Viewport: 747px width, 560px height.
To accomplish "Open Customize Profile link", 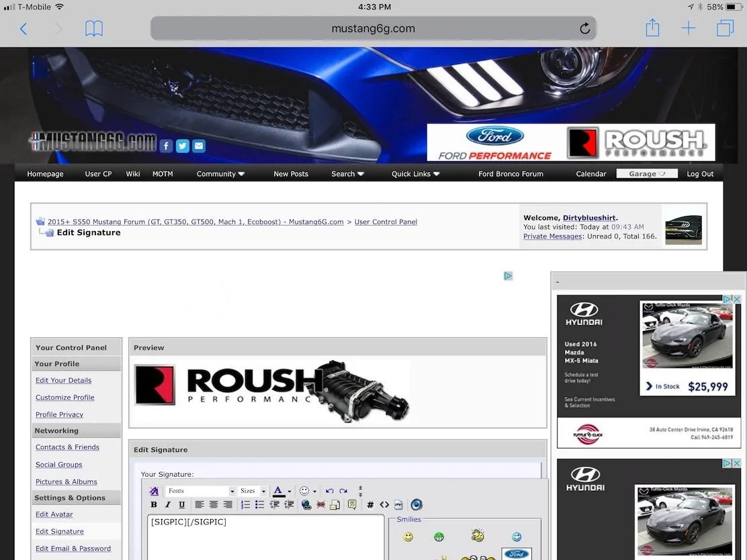I will point(64,397).
